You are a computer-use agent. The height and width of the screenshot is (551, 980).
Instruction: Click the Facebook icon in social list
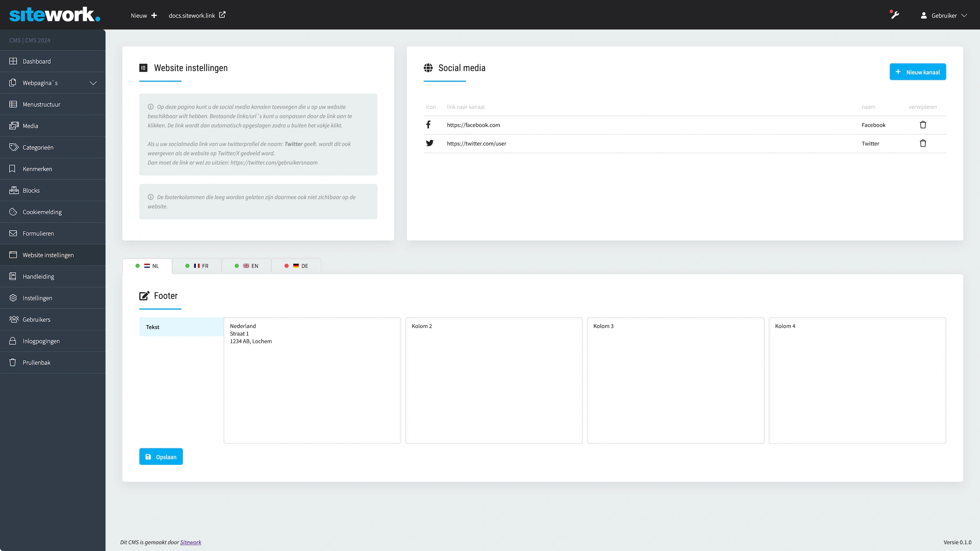coord(428,125)
